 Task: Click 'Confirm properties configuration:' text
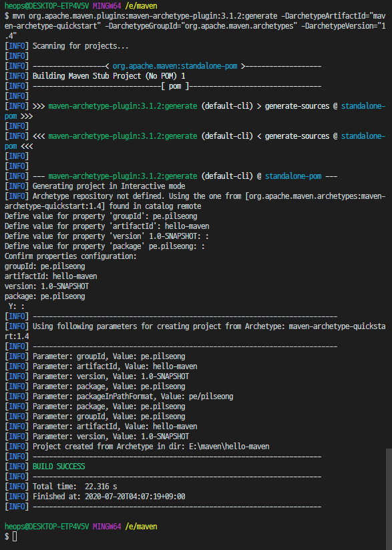click(71, 256)
